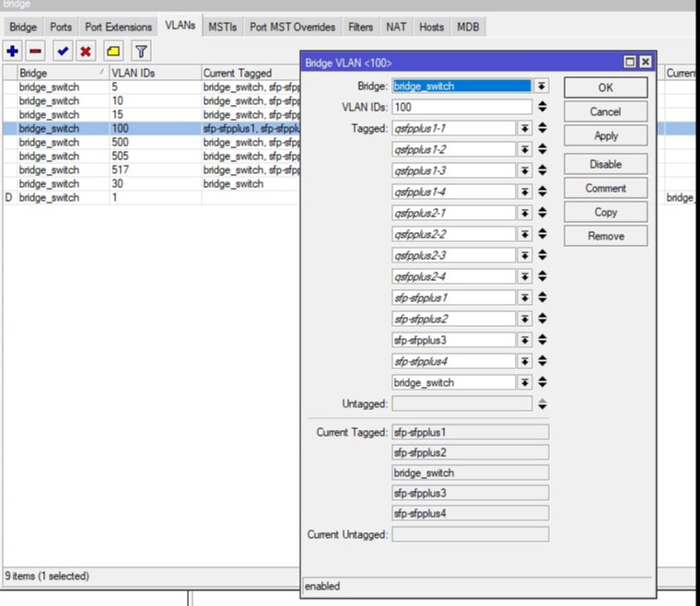Screen dimensions: 700x606
Task: Click the empty Untagged field
Action: [462, 404]
